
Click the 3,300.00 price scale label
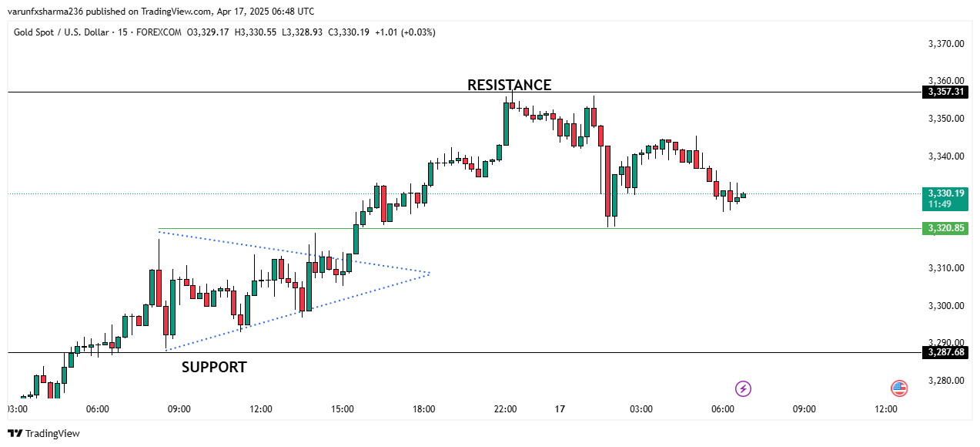(946, 306)
